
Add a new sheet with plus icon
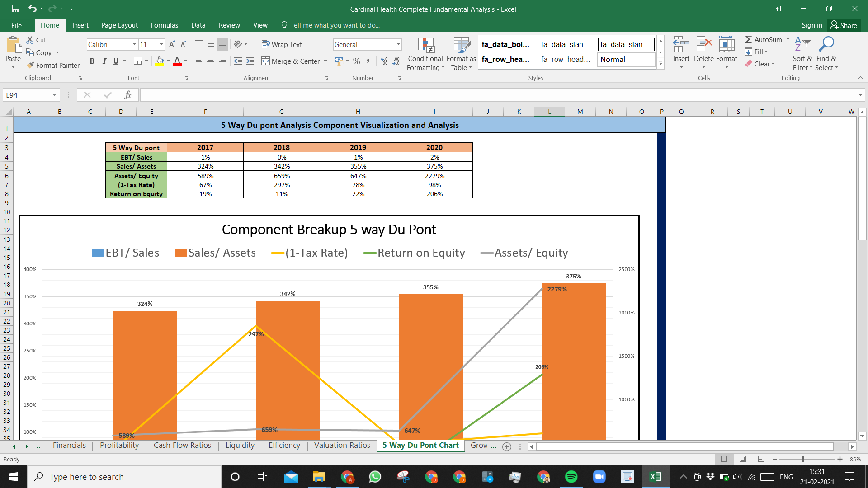[507, 446]
